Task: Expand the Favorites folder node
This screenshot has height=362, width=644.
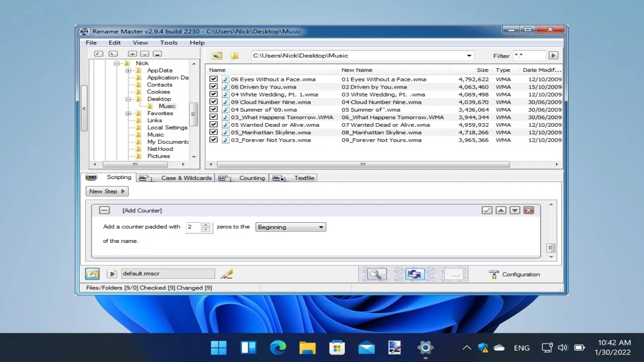Action: [128, 114]
